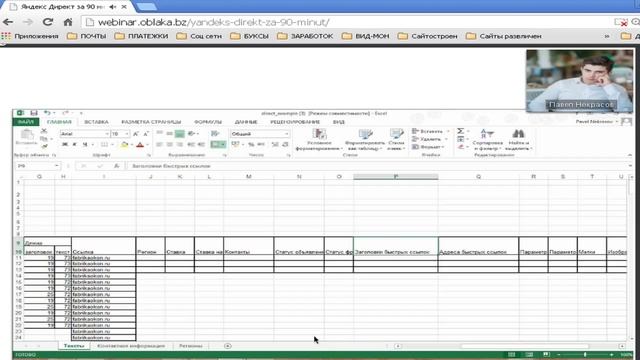Switch to РАЗМЕТКА СТРАНИЦЫ ribbon tab

click(x=151, y=122)
